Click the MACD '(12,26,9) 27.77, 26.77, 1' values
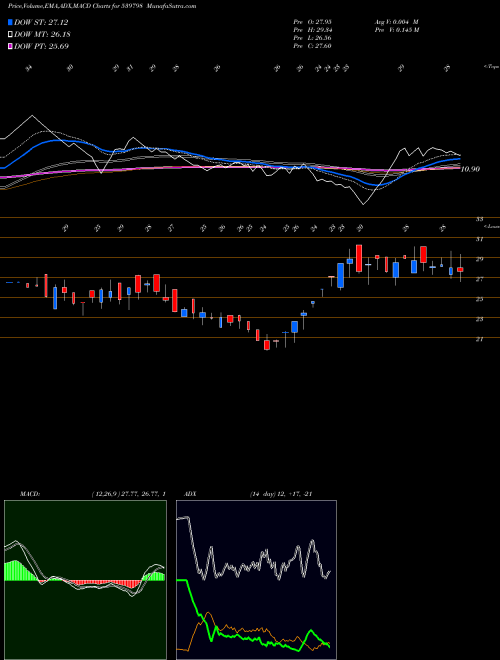The image size is (500, 660). point(128,494)
